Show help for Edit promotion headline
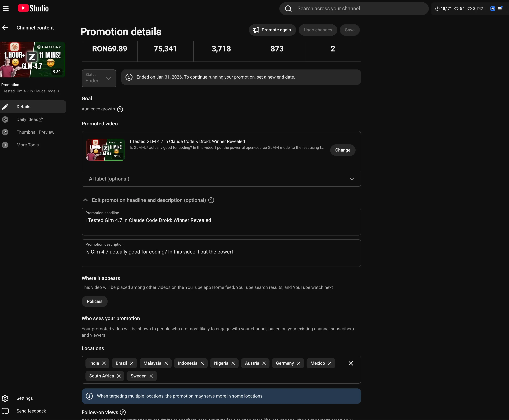The height and width of the screenshot is (420, 509). [211, 200]
